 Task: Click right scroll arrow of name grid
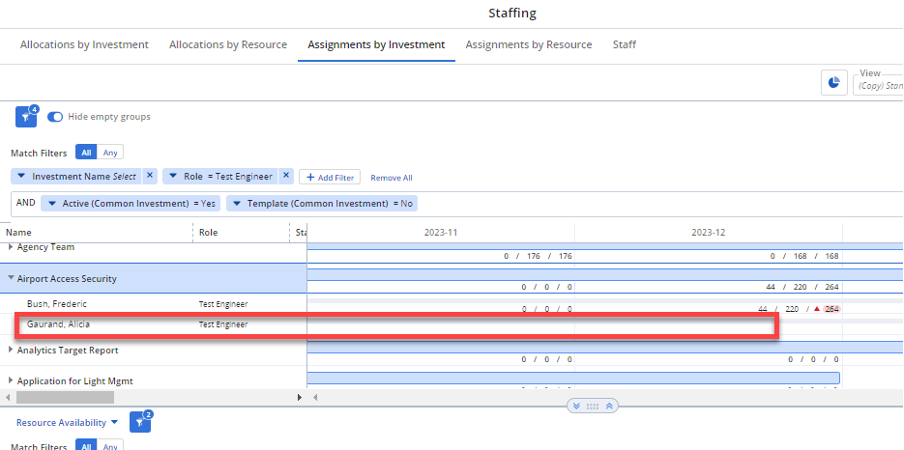tap(299, 398)
